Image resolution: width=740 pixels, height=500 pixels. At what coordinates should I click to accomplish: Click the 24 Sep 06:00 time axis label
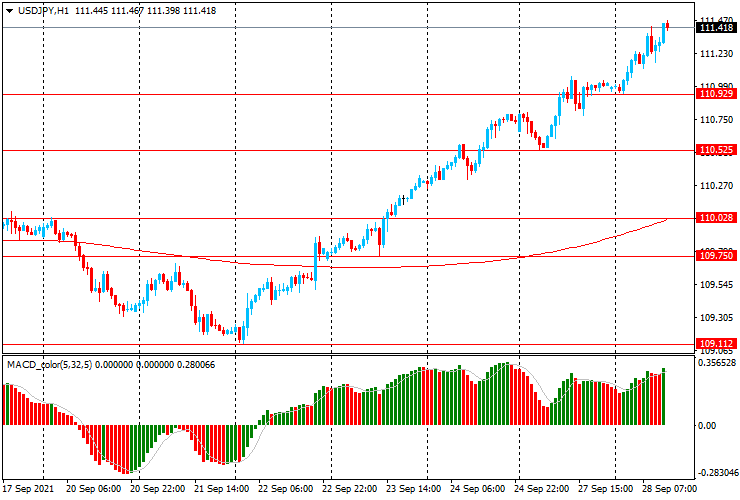point(478,489)
